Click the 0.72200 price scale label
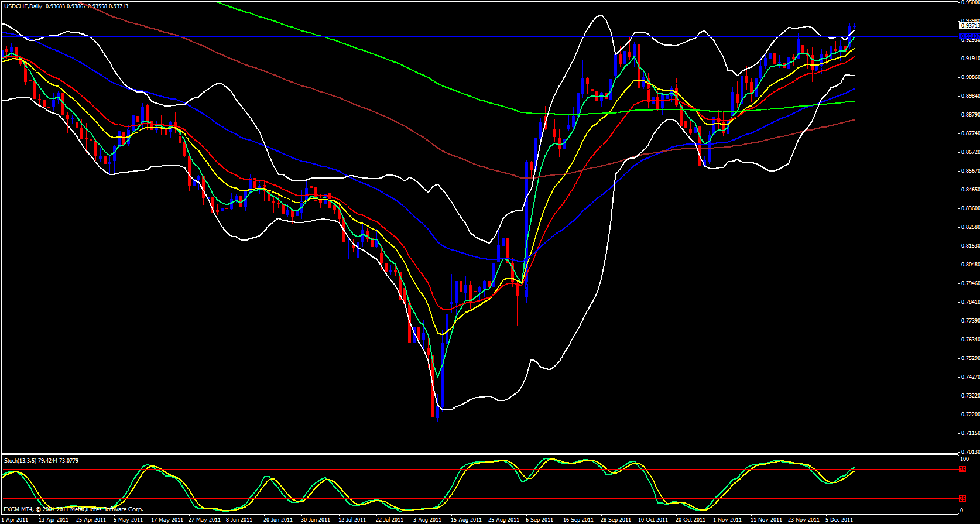 969,415
